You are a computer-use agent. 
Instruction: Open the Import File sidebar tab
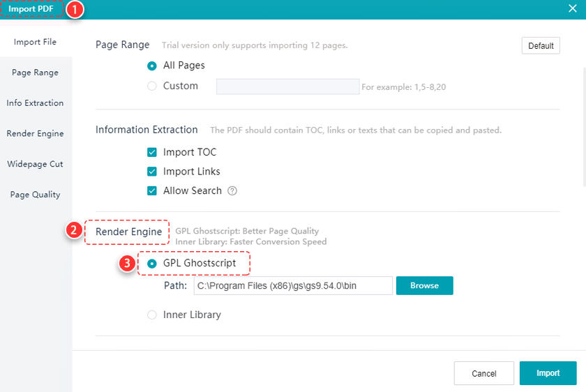(x=36, y=42)
